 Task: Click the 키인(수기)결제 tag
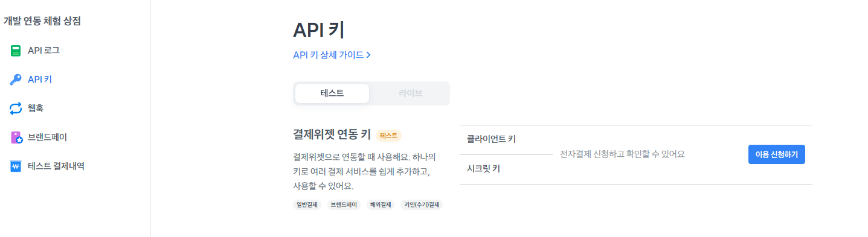pyautogui.click(x=422, y=205)
